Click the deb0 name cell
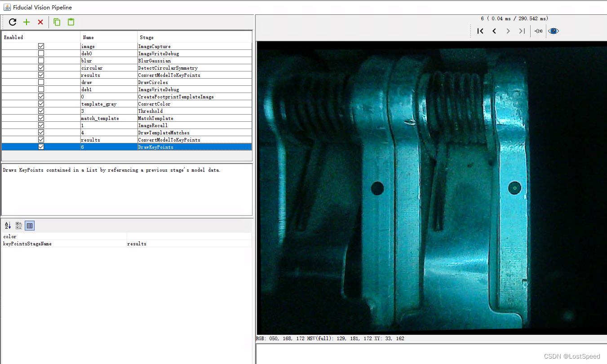The height and width of the screenshot is (364, 607). (x=109, y=53)
